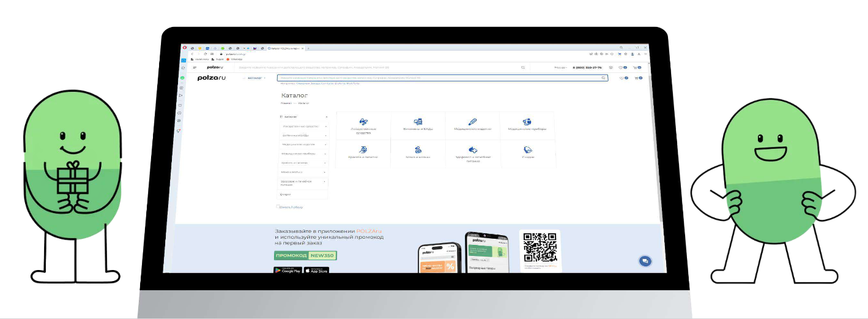Open the Медицинские приборы category icon
Viewport: 868px width, 319px height.
pyautogui.click(x=527, y=122)
